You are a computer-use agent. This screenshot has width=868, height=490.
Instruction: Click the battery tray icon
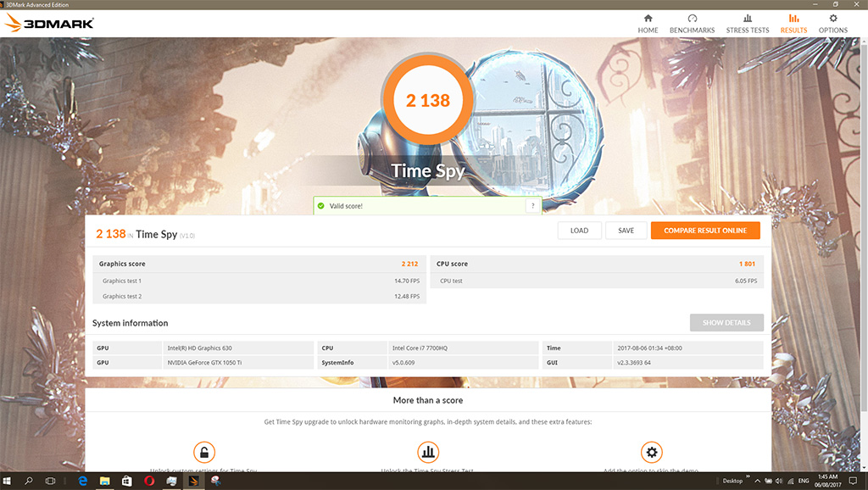[768, 481]
